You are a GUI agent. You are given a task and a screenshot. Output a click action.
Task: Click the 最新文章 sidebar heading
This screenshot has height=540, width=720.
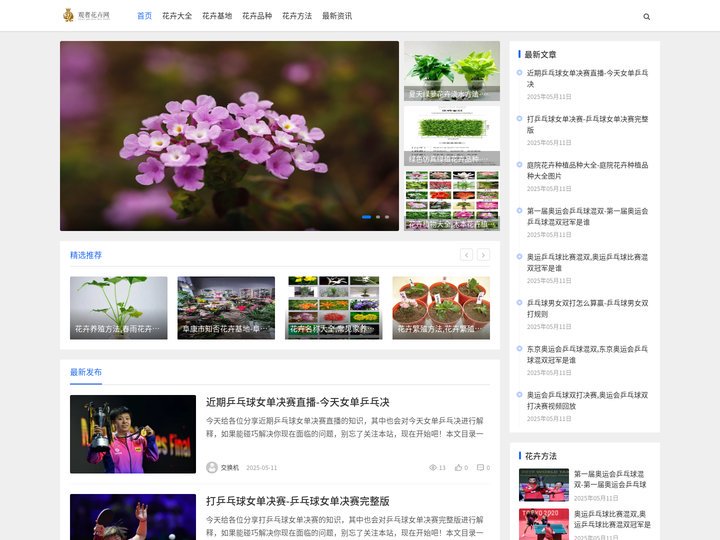coord(540,54)
